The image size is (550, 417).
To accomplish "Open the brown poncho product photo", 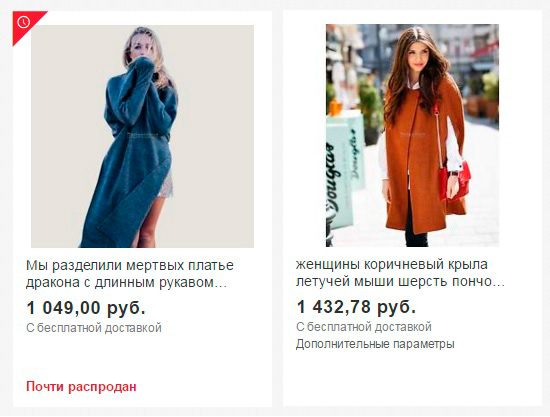I will [412, 135].
